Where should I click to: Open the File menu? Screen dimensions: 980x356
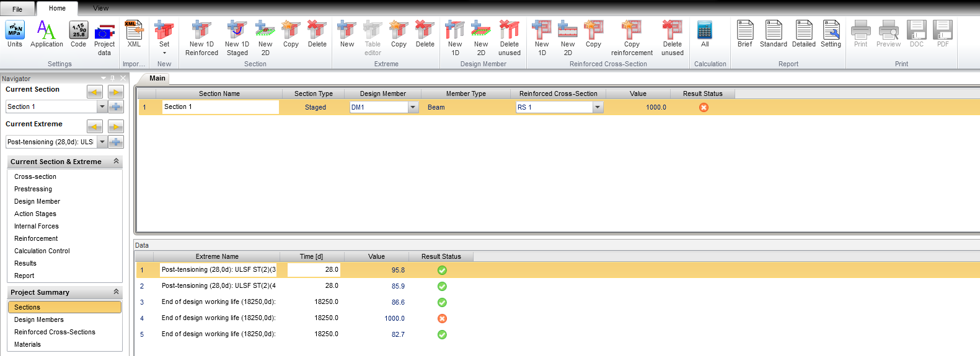click(x=17, y=9)
